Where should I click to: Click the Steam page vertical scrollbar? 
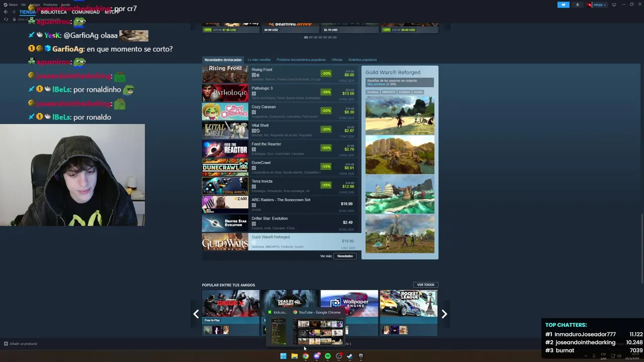642,248
